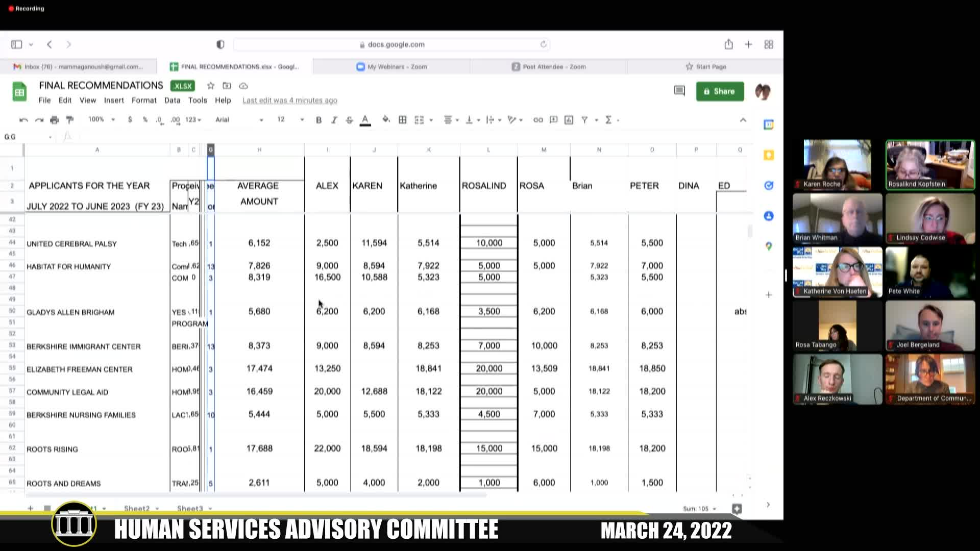Format selection as currency
Image resolution: width=980 pixels, height=551 pixels.
[x=130, y=119]
